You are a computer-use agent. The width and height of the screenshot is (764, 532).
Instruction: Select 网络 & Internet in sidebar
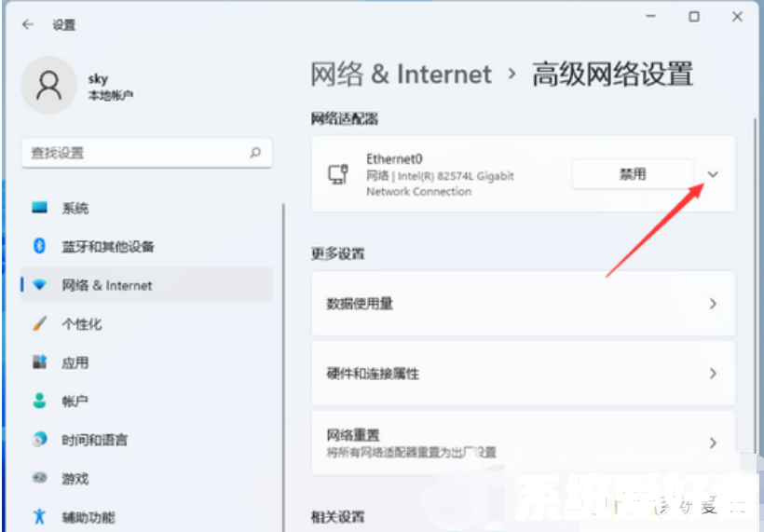[x=106, y=285]
